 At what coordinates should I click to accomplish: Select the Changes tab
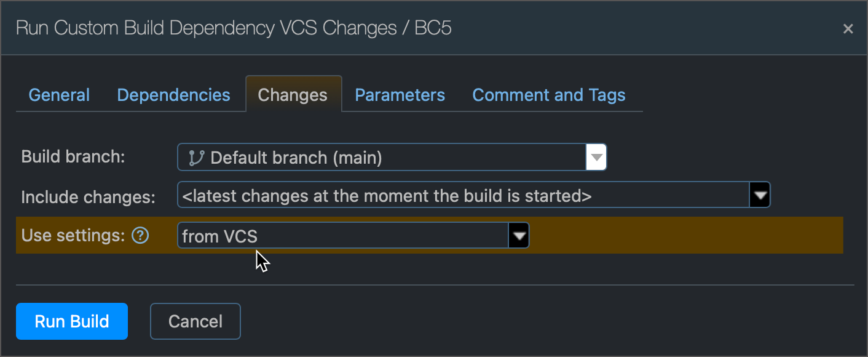(x=293, y=95)
